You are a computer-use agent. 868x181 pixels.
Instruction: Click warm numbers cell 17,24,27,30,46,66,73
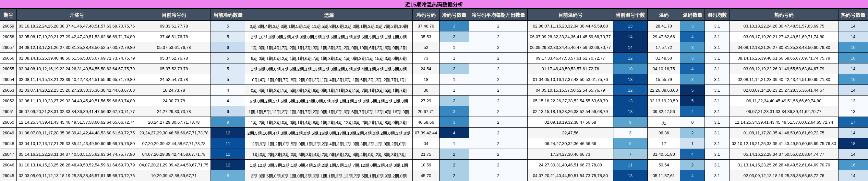(570, 154)
